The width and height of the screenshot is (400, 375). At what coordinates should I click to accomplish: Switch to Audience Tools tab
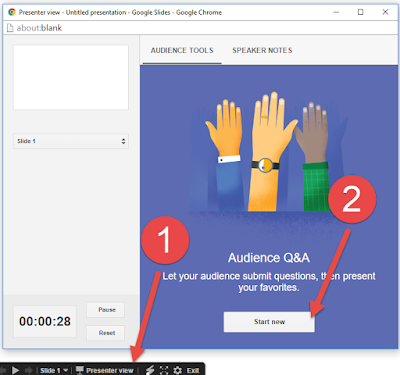(x=182, y=50)
